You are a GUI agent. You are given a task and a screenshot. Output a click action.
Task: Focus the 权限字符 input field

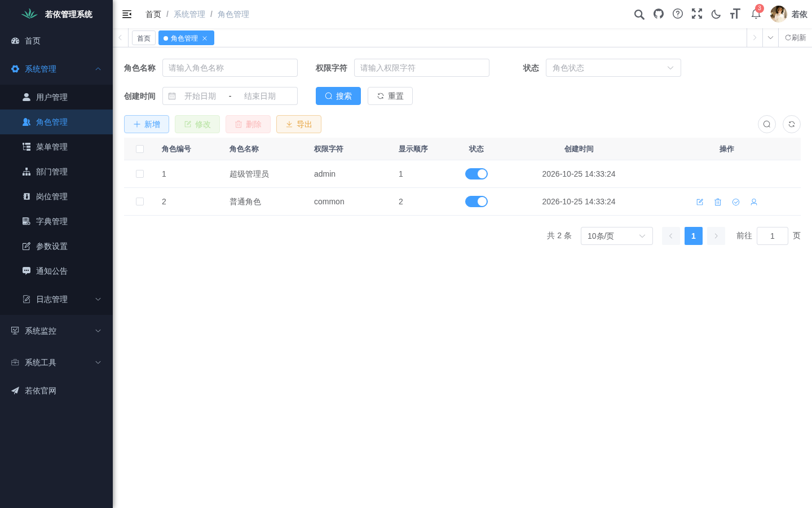422,68
